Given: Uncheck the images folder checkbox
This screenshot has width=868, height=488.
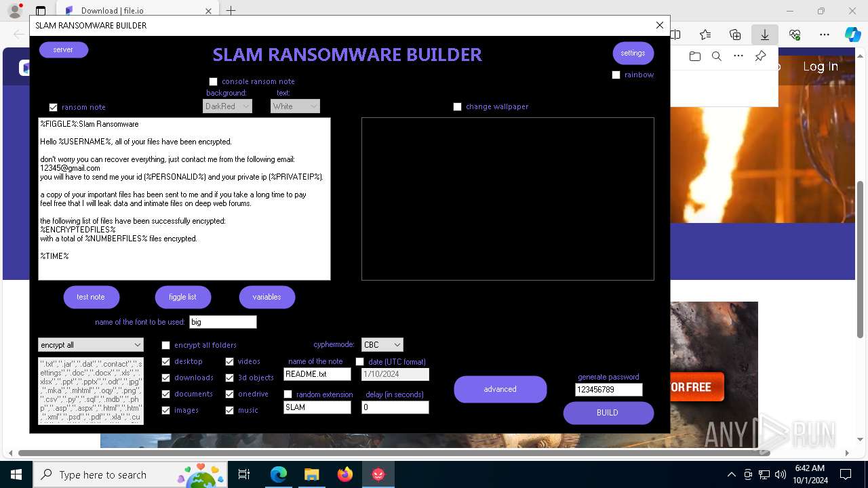Looking at the screenshot, I should 165,410.
